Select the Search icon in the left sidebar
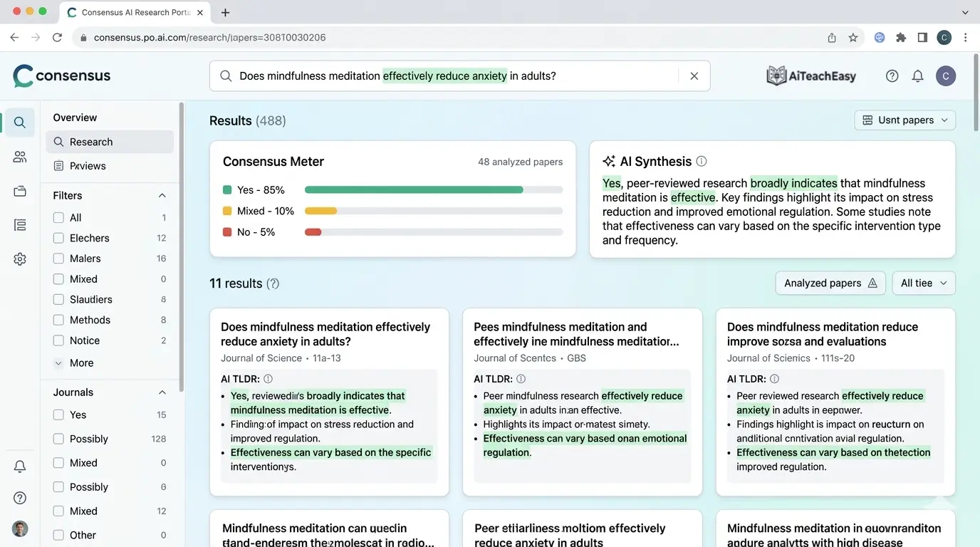 tap(19, 122)
